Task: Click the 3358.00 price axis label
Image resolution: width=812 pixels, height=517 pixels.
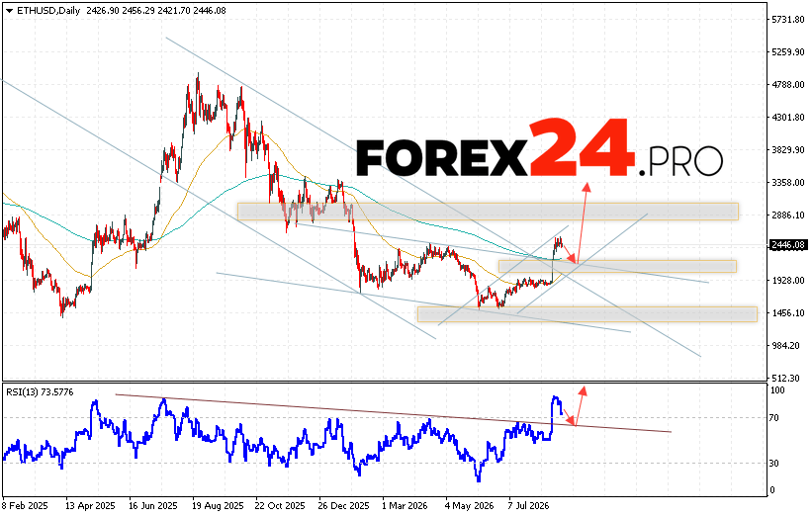Action: [788, 183]
